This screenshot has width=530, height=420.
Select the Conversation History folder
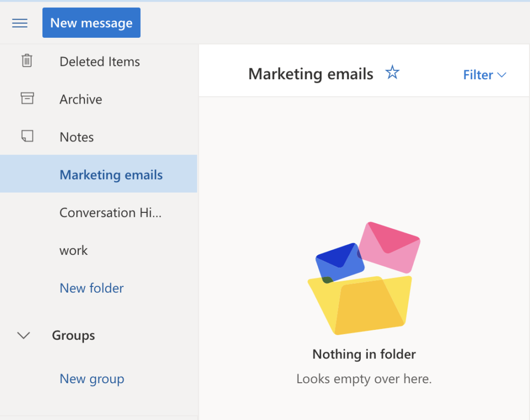tap(110, 212)
